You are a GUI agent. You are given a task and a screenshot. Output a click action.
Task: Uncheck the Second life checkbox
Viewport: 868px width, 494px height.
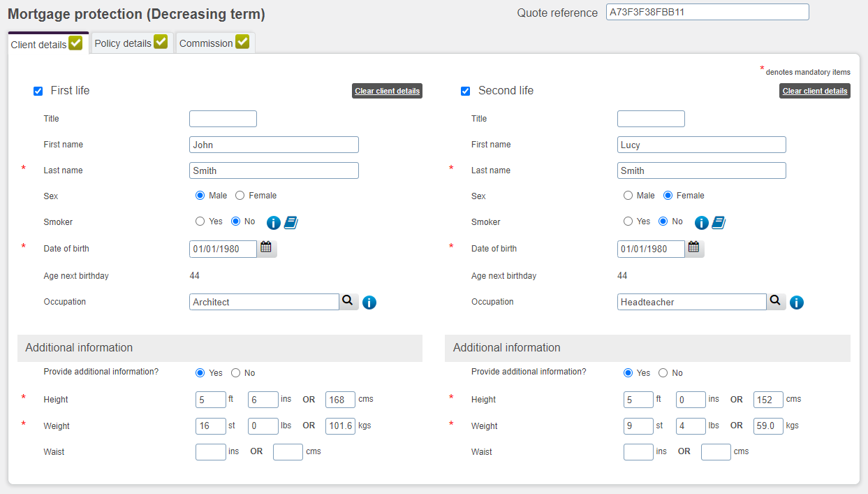(466, 91)
